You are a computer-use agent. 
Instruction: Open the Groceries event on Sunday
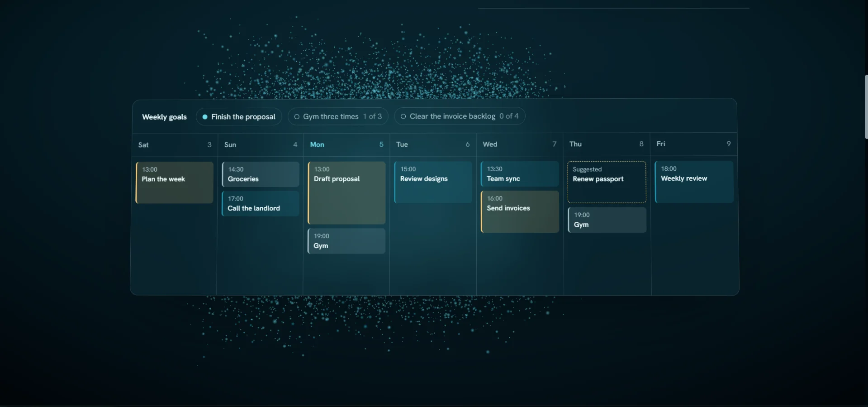[x=261, y=174]
